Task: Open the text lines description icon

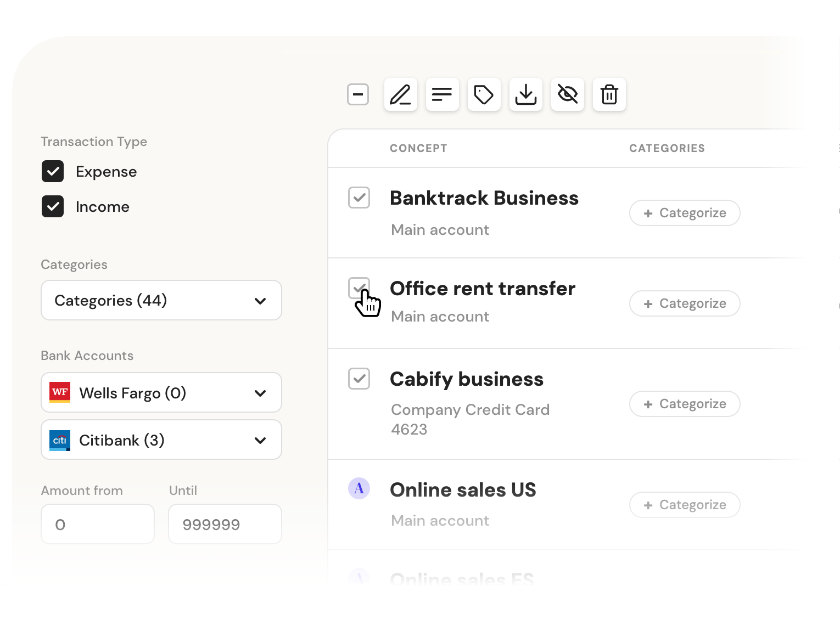Action: coord(442,94)
